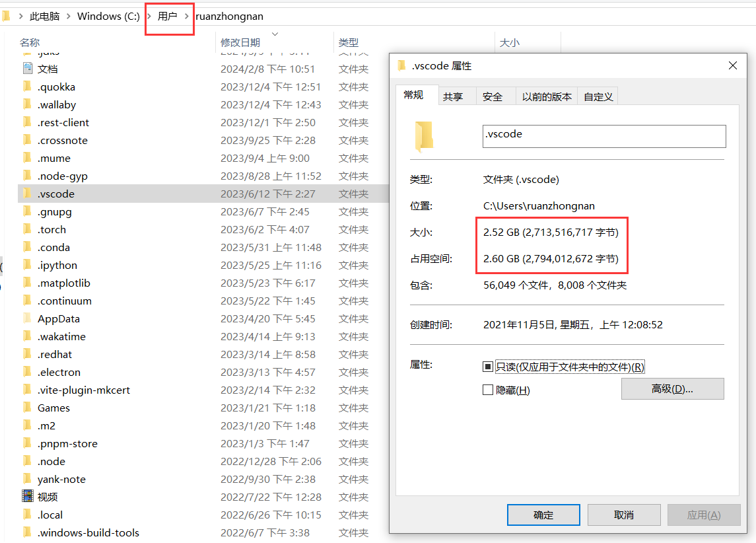Enable the 隐藏 hidden checkbox
Image resolution: width=756 pixels, height=543 pixels.
point(487,390)
